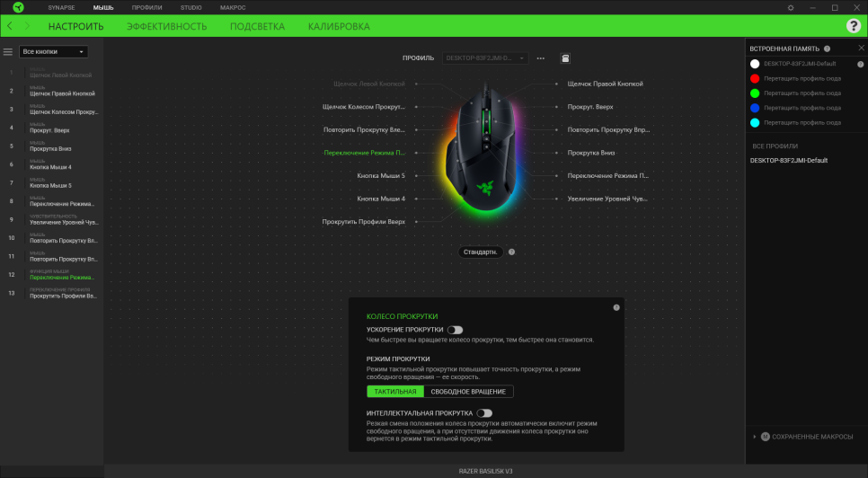
Task: Show help icon in Колесо прокрутки panel
Action: tap(616, 307)
